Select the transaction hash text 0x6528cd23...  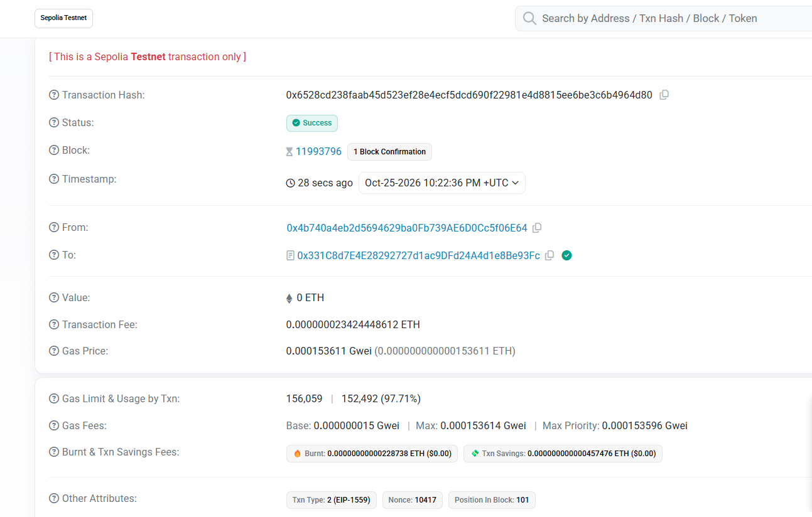(x=469, y=95)
